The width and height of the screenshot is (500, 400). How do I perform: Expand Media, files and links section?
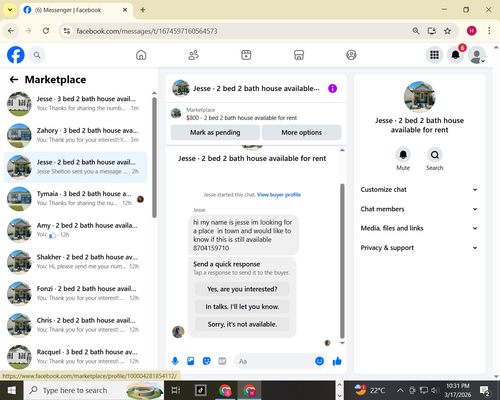click(419, 228)
